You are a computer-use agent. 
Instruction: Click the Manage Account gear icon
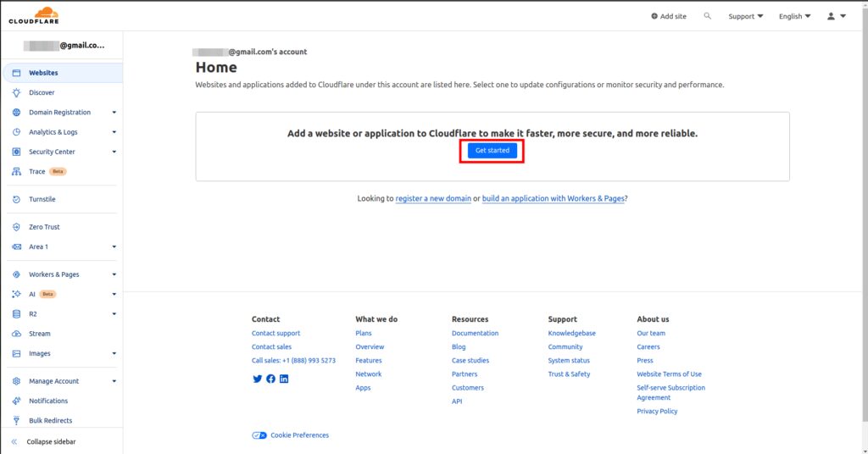click(17, 381)
